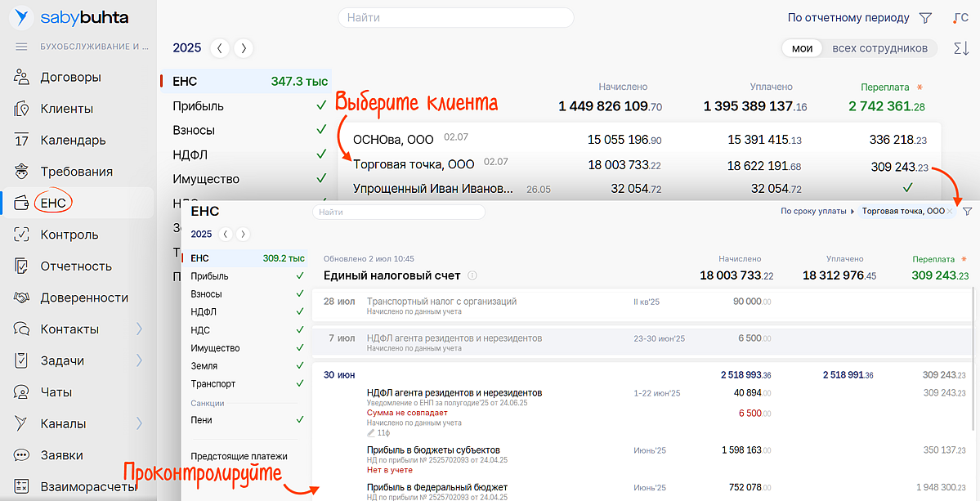The height and width of the screenshot is (501, 980).
Task: Remove the Торговая точка, ООО filter chip
Action: [x=949, y=212]
